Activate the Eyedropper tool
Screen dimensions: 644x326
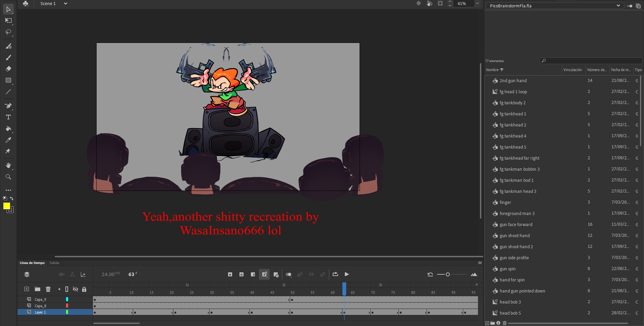click(x=8, y=140)
